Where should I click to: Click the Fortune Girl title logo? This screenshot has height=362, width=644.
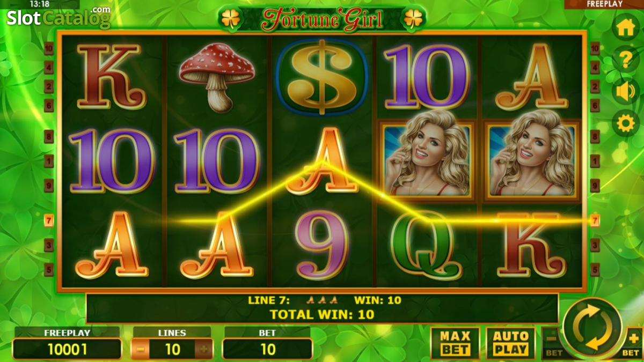[x=322, y=19]
